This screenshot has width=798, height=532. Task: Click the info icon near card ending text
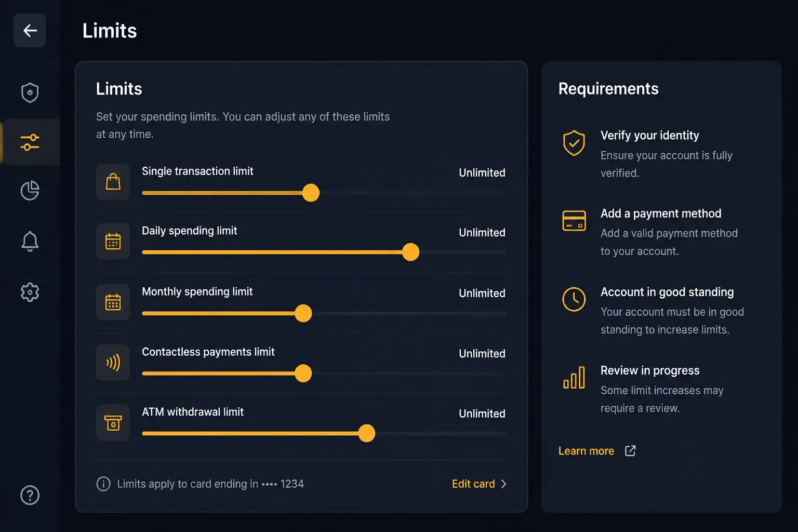coord(103,484)
